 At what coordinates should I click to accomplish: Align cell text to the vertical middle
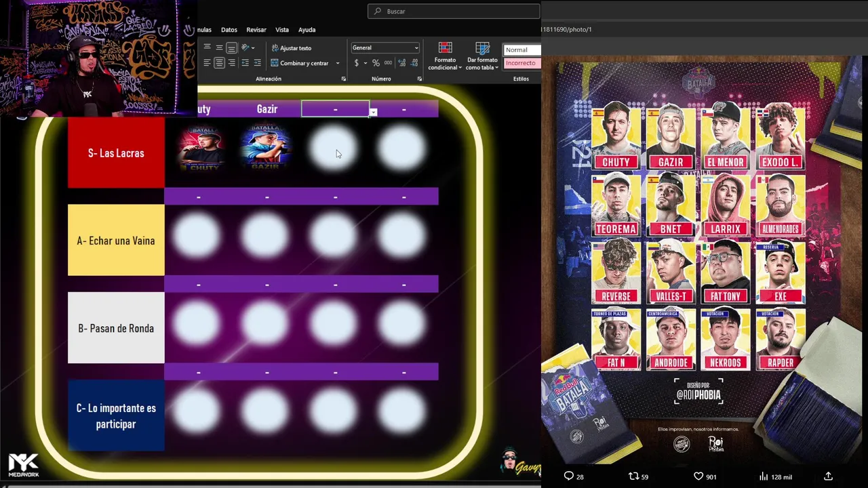(219, 47)
